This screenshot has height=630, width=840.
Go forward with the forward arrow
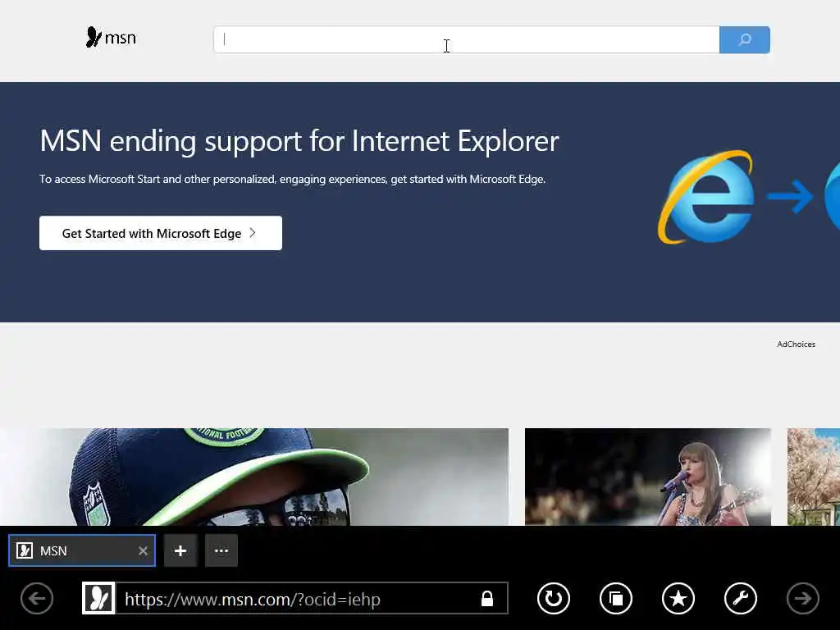point(802,598)
